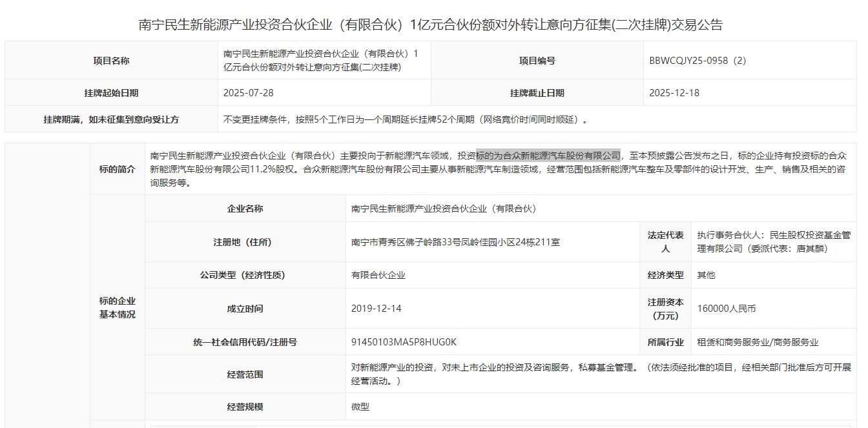Select the 挂牌起始日期 label
The height and width of the screenshot is (428, 868).
(x=111, y=93)
